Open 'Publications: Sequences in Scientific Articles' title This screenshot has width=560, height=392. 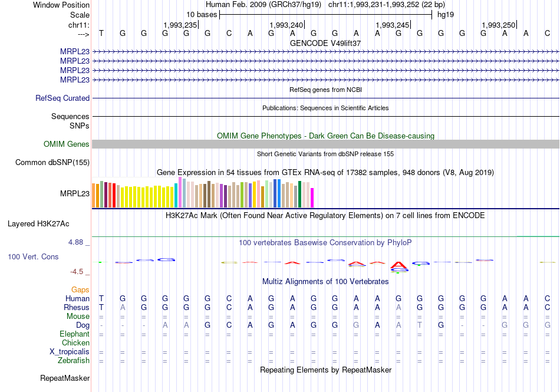325,108
